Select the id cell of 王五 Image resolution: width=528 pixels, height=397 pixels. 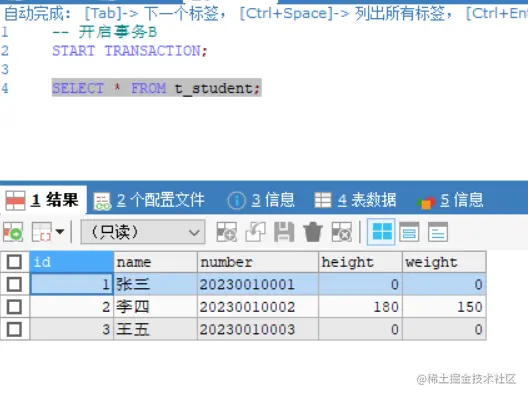[71, 329]
